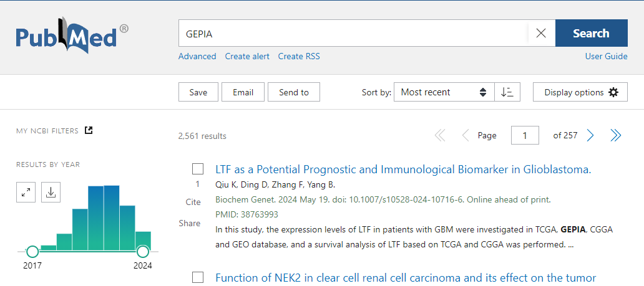Viewport: 644px width, 286px height.
Task: Expand the results by year chart
Action: coord(26,193)
